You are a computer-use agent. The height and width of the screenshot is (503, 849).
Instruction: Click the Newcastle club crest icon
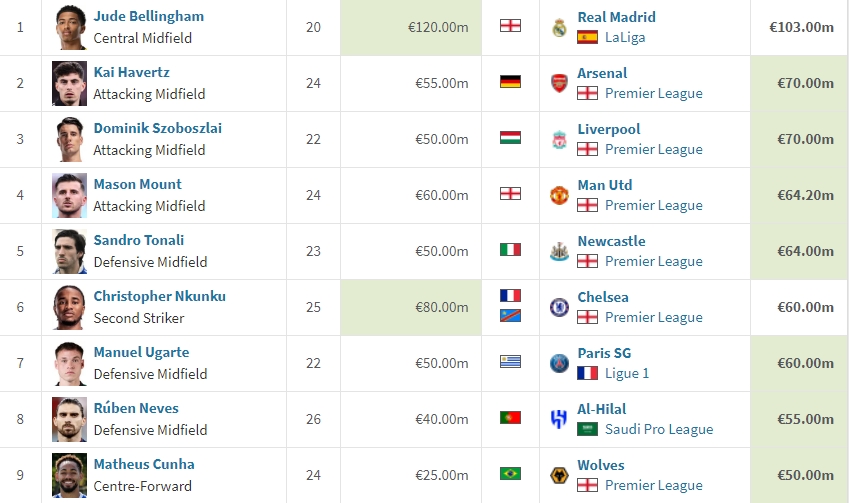(x=559, y=252)
